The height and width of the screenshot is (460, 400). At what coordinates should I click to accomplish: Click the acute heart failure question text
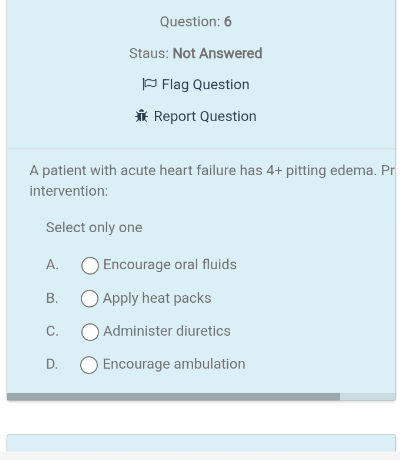pos(212,181)
